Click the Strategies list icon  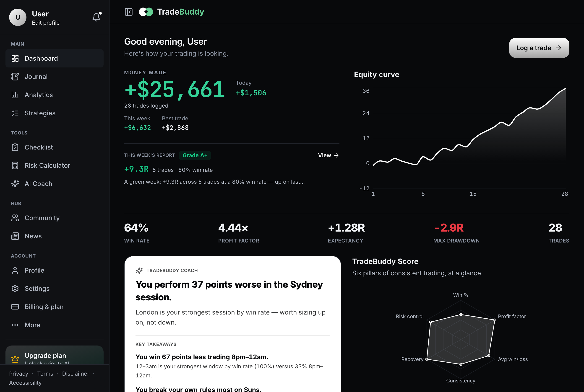(15, 113)
